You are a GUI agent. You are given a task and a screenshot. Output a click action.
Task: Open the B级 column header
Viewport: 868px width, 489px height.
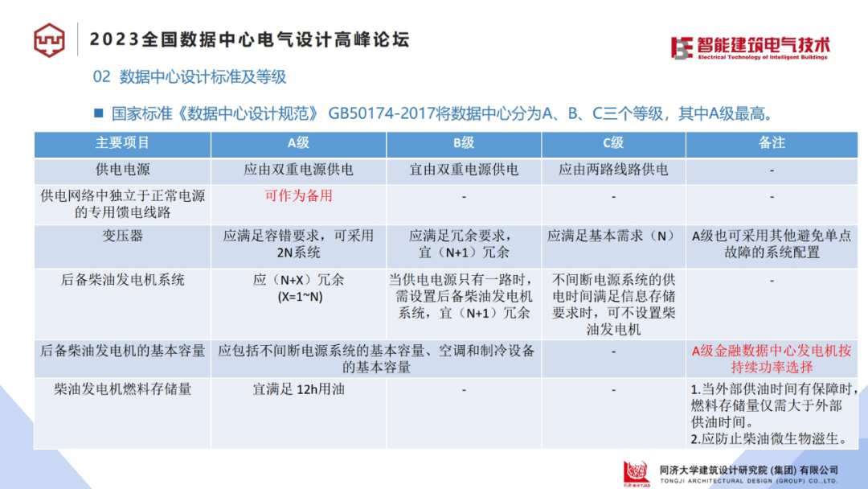[464, 145]
